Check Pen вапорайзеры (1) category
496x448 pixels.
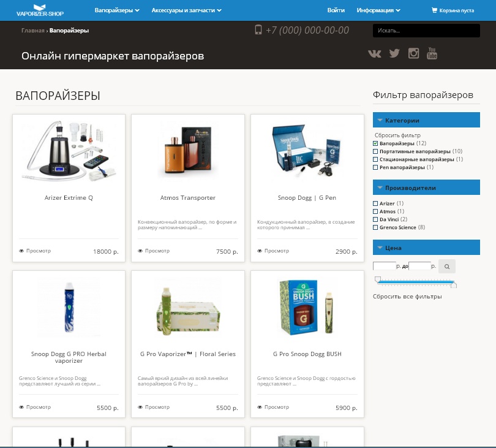coord(375,167)
